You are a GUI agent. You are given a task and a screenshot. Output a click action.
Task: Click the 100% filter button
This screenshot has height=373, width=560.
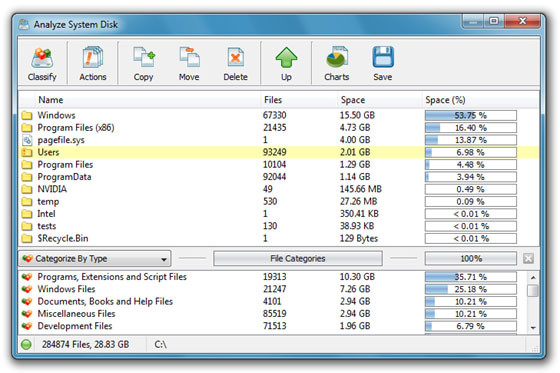coord(471,258)
